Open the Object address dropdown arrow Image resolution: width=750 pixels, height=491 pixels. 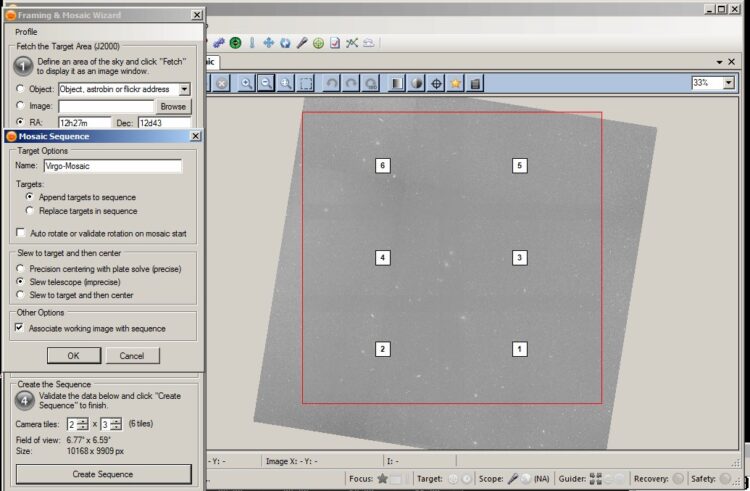tap(184, 89)
